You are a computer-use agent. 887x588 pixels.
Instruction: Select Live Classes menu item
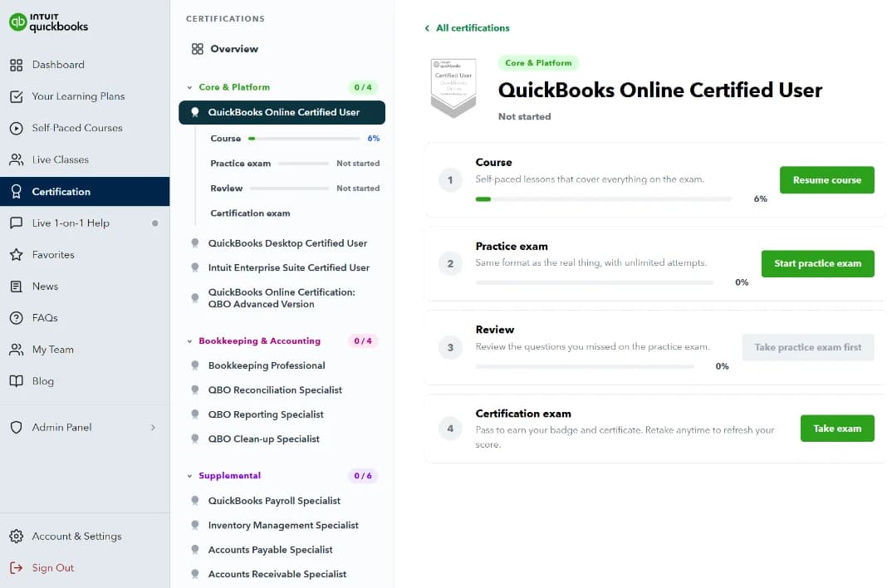(x=85, y=160)
